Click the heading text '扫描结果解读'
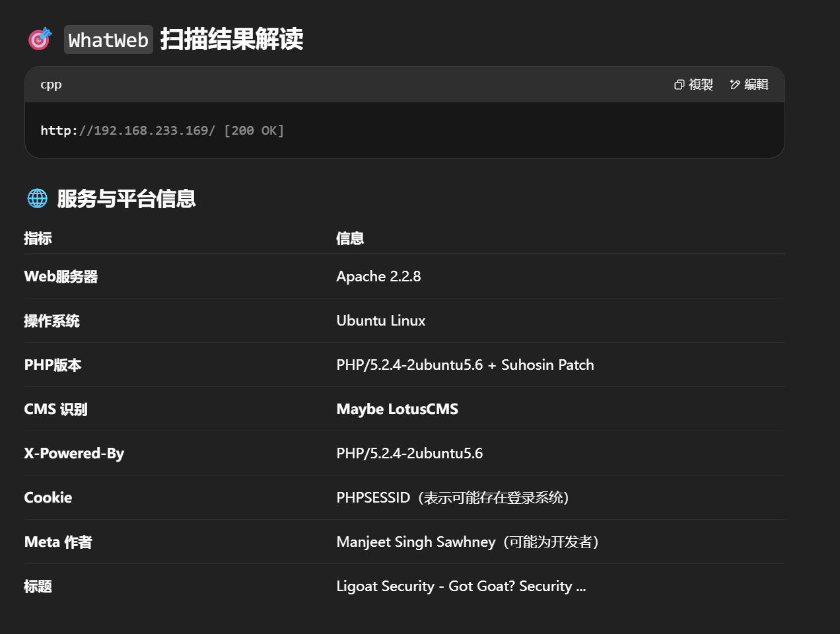This screenshot has width=840, height=634. click(x=232, y=39)
